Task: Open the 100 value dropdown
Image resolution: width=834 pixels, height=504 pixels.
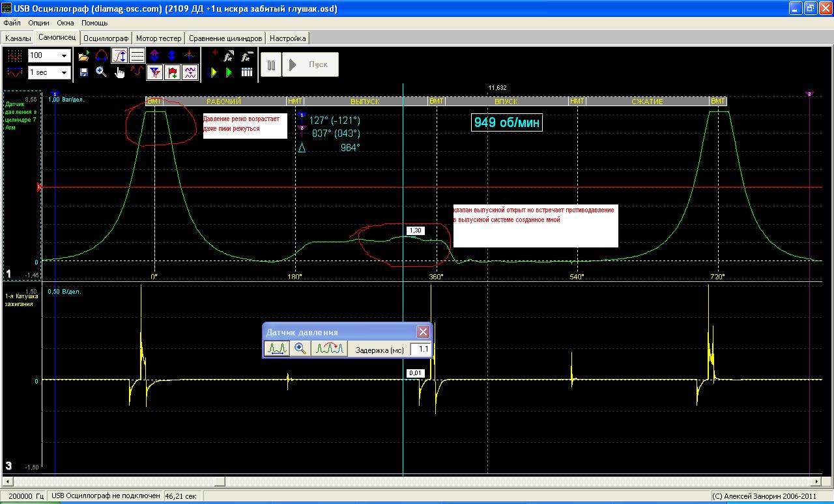Action: tap(64, 56)
